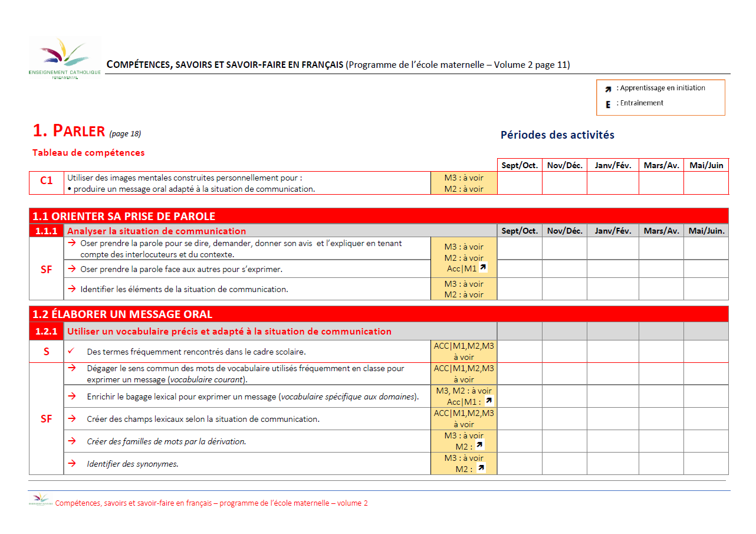Viewport: 756px width, 534px height.
Task: Click 'produire un message oral adapté' bullet line
Action: tap(191, 189)
